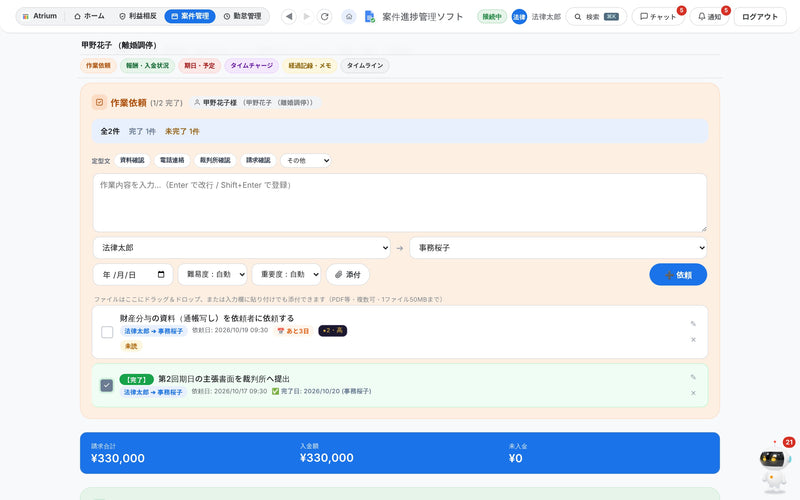Jump to the 作業依頼 section pill
800x500 pixels.
pyautogui.click(x=98, y=65)
